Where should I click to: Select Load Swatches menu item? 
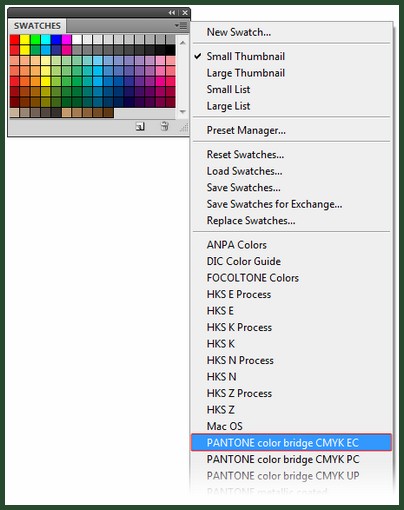[244, 171]
